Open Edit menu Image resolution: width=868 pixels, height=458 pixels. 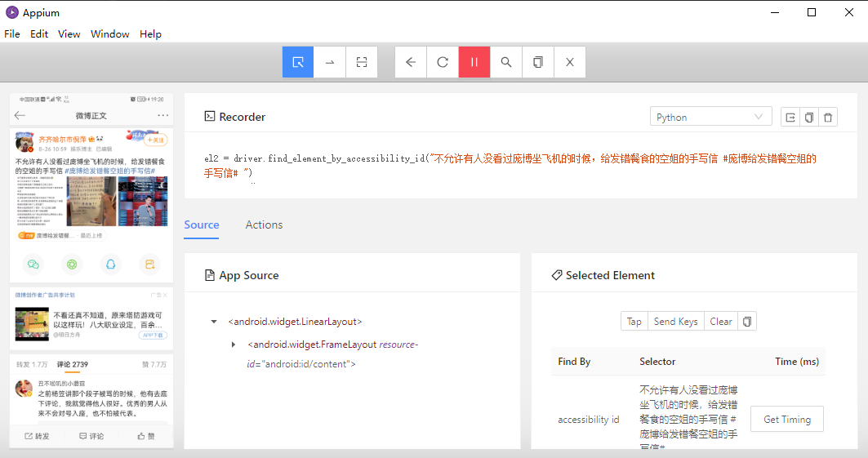point(38,33)
